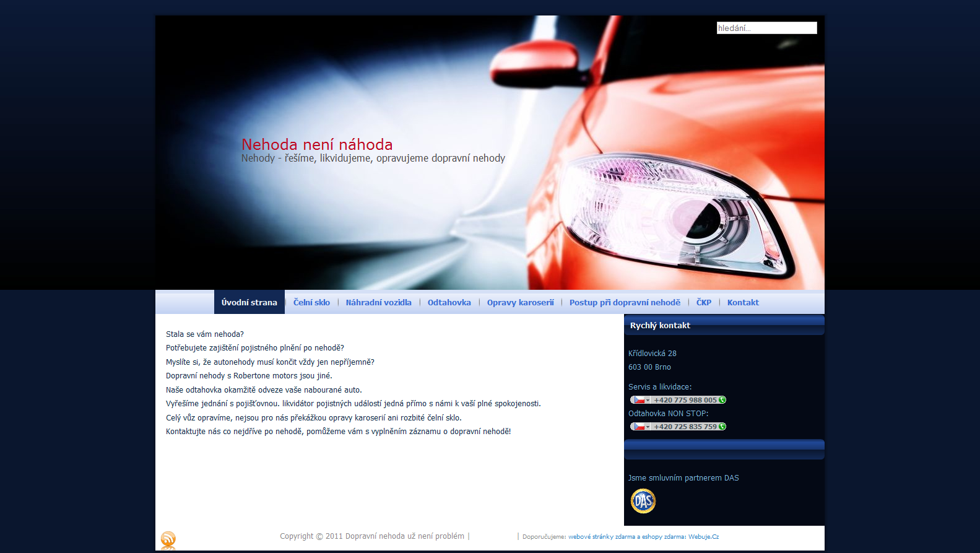This screenshot has height=553, width=980.
Task: Go to the ČKP menu item
Action: click(704, 302)
